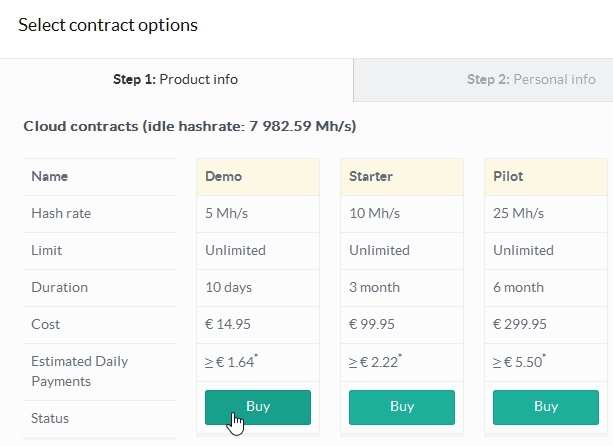Click the 10 days duration cell
The width and height of the screenshot is (613, 446).
258,288
